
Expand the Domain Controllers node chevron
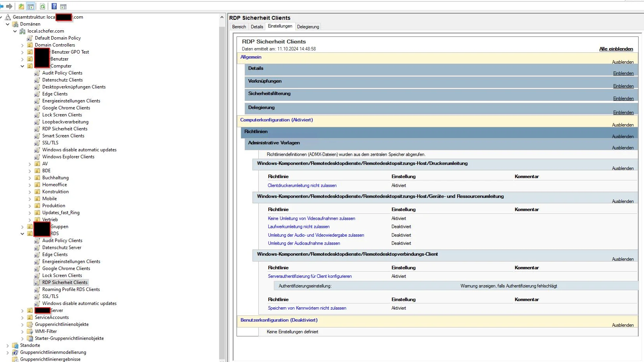tap(23, 45)
